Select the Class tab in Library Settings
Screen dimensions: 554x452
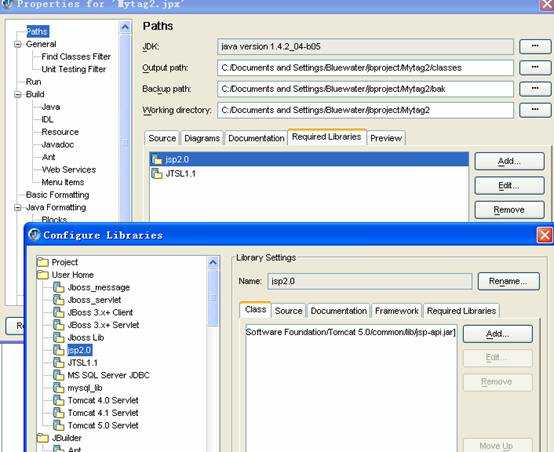[x=255, y=310]
